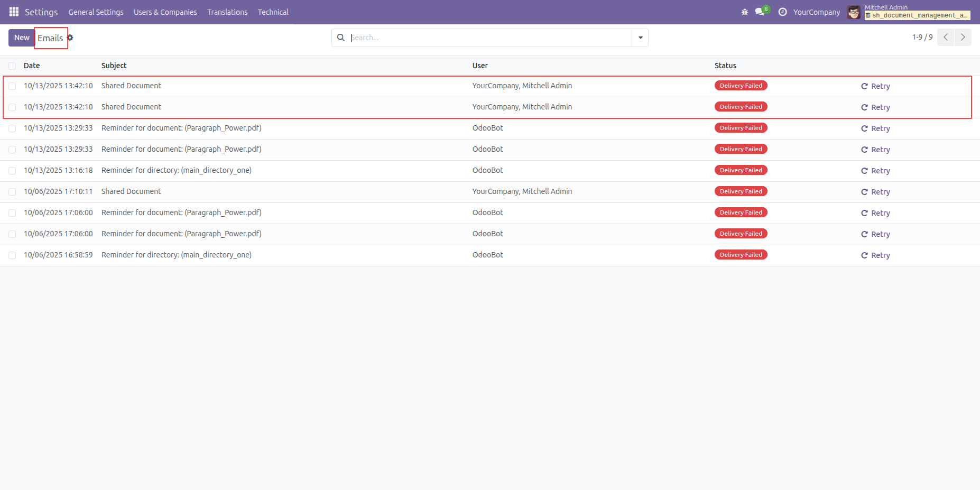Viewport: 980px width, 490px height.
Task: Open the apps grid home menu
Action: 14,12
